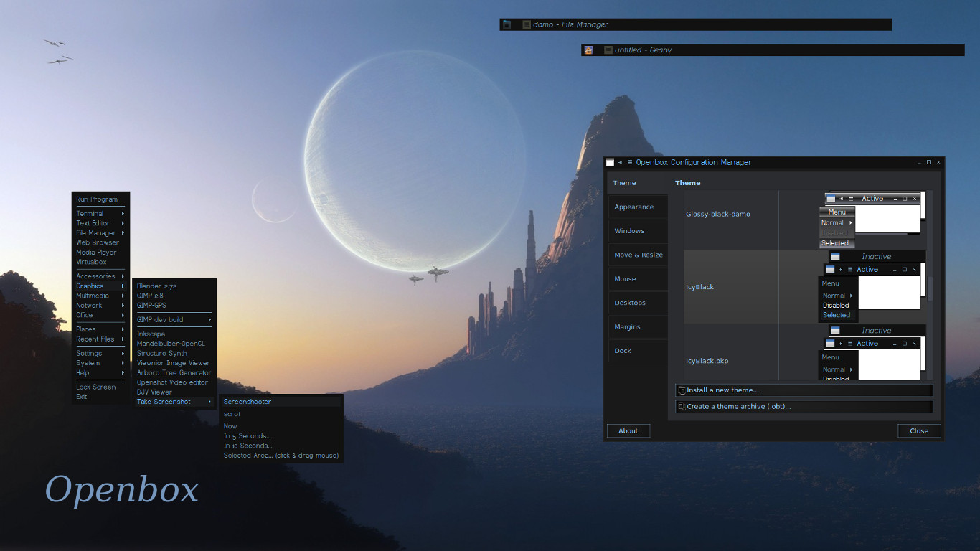Expand the Accessories submenu arrow
The width and height of the screenshot is (980, 551).
123,276
